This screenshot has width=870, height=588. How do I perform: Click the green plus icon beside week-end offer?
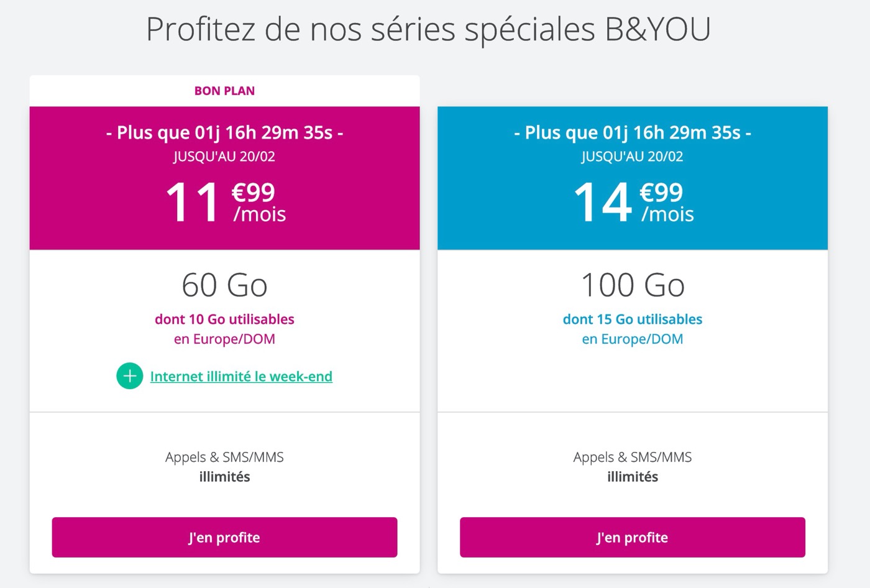pyautogui.click(x=129, y=376)
